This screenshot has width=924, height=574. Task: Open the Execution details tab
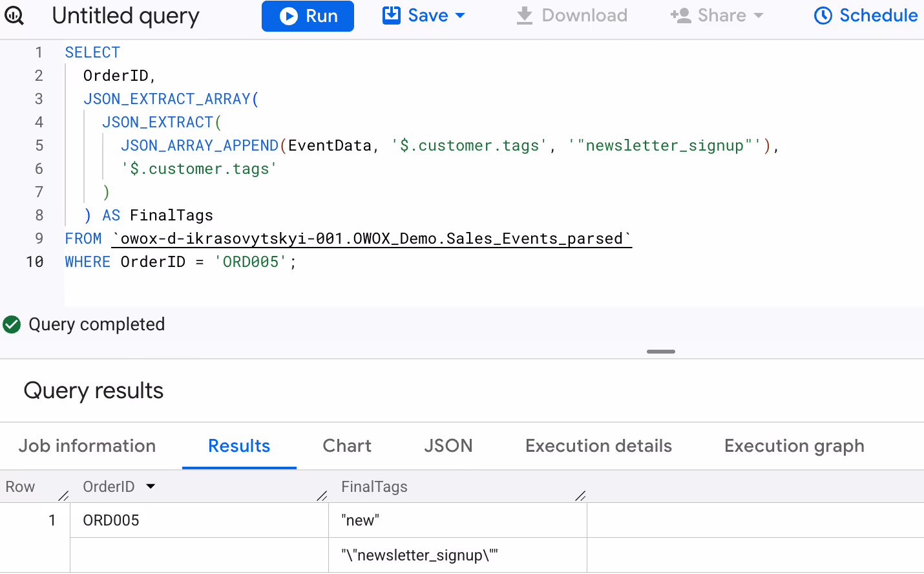pyautogui.click(x=599, y=446)
